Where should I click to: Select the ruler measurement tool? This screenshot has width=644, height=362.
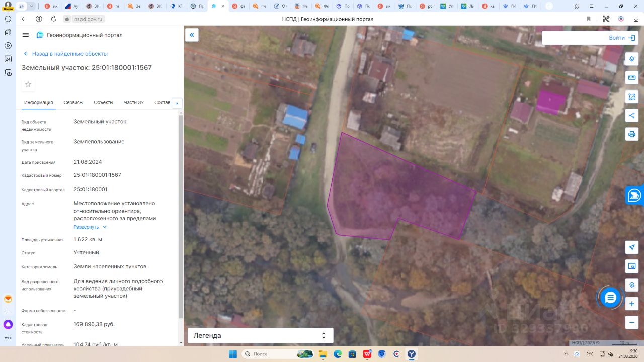632,78
